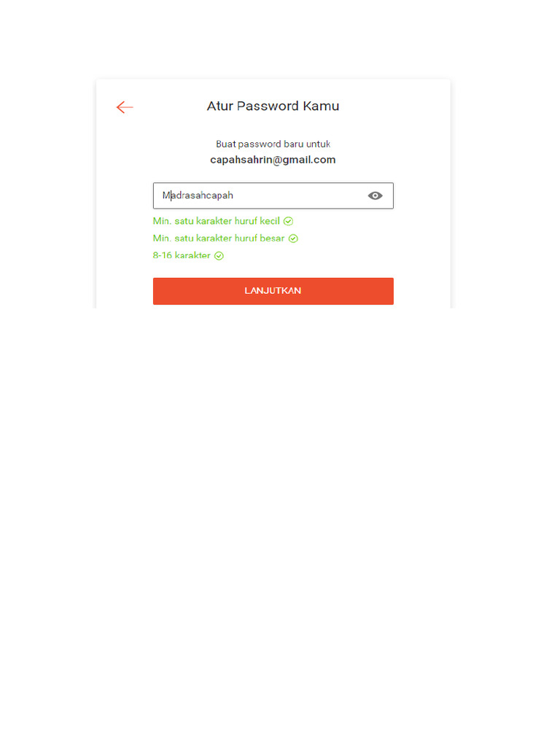Click the Min. satu karakter huruf kecil label
The height and width of the screenshot is (747, 560).
coord(216,221)
